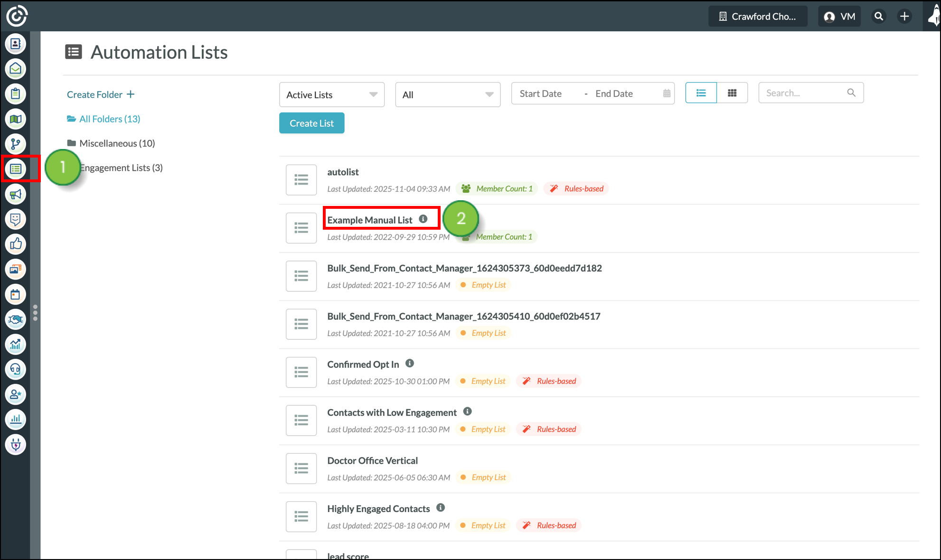Screen dimensions: 941x560
Task: Select the Miscellaneous (10) folder
Action: [x=117, y=143]
